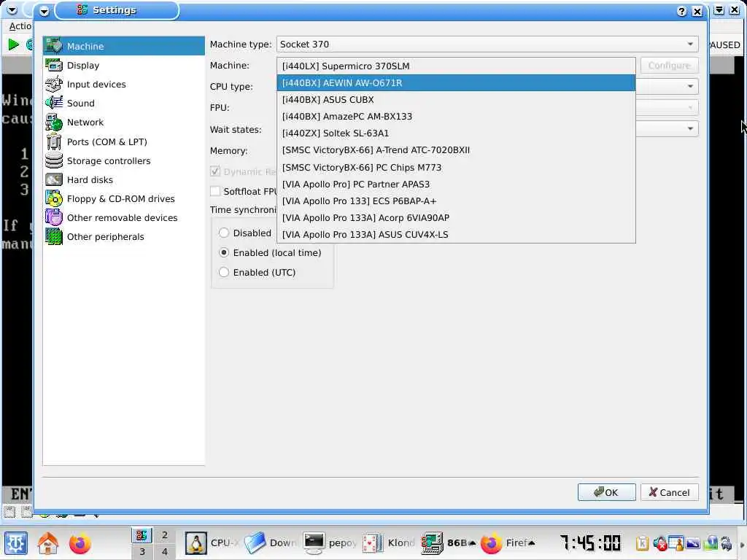The width and height of the screenshot is (747, 560).
Task: Open Other removable devices category
Action: [124, 218]
